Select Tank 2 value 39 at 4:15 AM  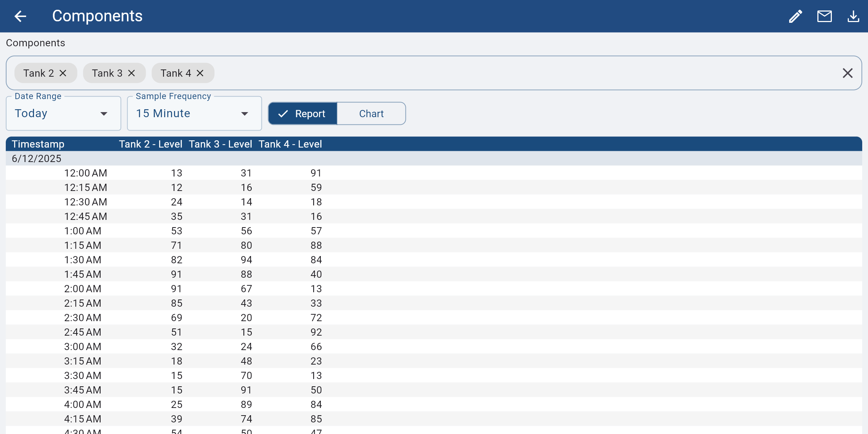(x=176, y=419)
